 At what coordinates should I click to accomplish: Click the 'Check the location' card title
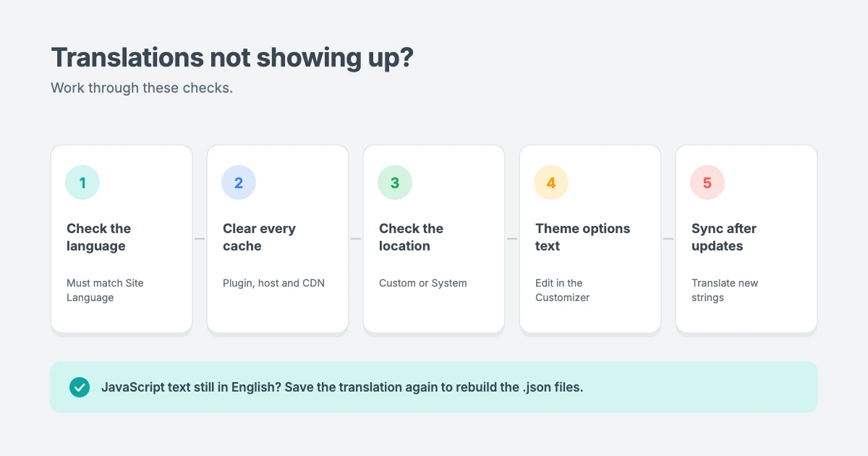pos(411,237)
